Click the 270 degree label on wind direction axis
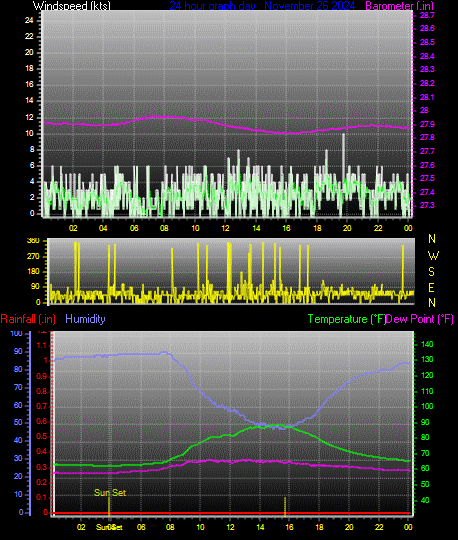This screenshot has height=540, width=458. point(33,256)
